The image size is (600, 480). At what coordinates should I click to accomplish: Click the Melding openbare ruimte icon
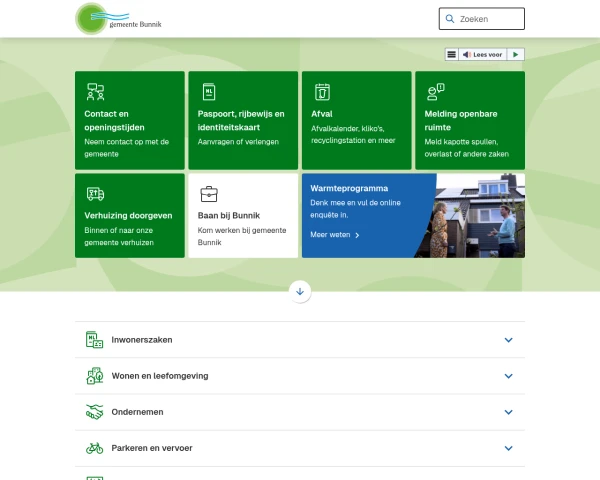[x=435, y=92]
